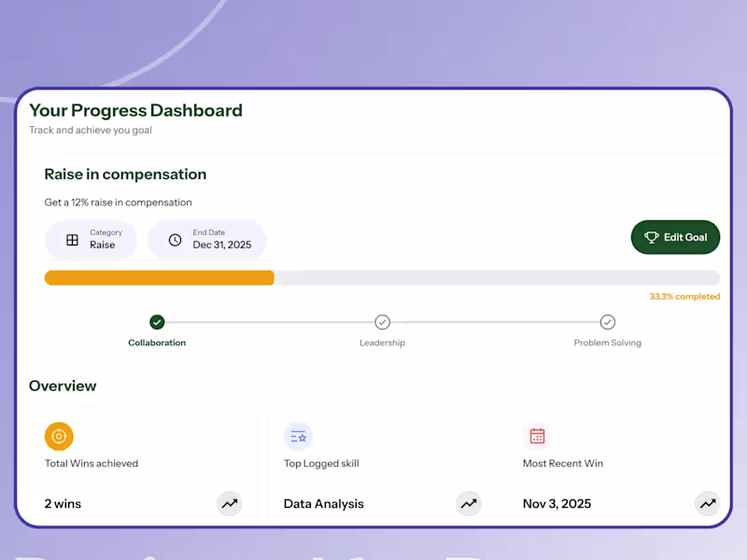Click Get a 12% raise in compensation text
Viewport: 747px width, 560px height.
pyautogui.click(x=119, y=203)
